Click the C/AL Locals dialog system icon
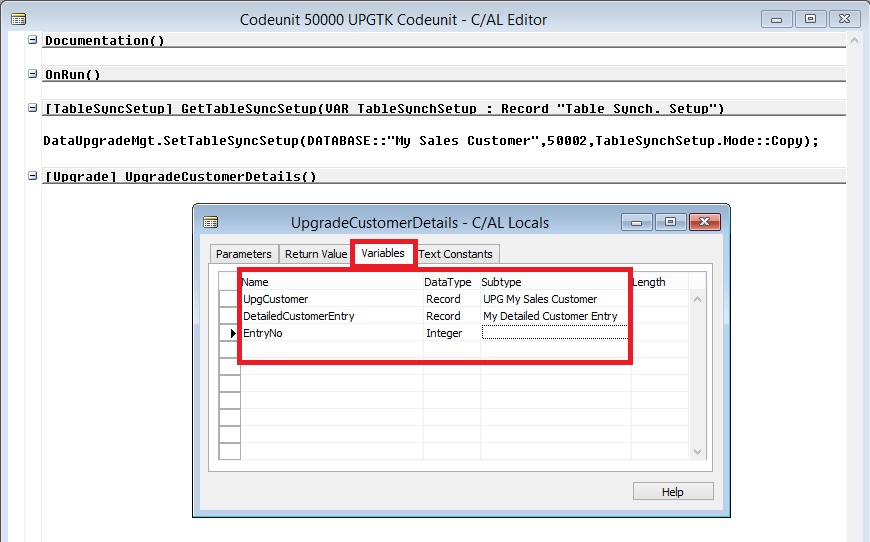 [x=210, y=222]
